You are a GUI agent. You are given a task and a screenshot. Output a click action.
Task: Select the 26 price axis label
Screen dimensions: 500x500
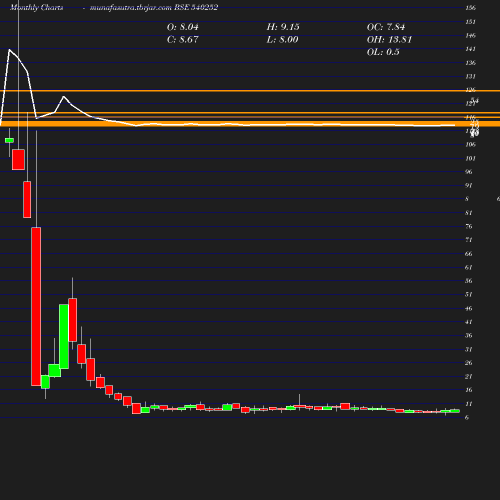tap(469, 363)
